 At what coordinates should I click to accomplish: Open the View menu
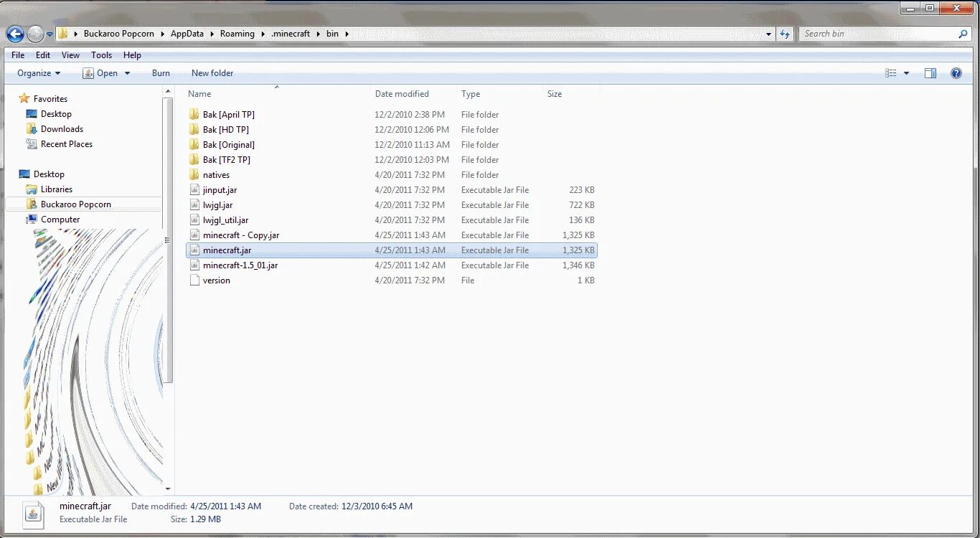click(x=70, y=55)
